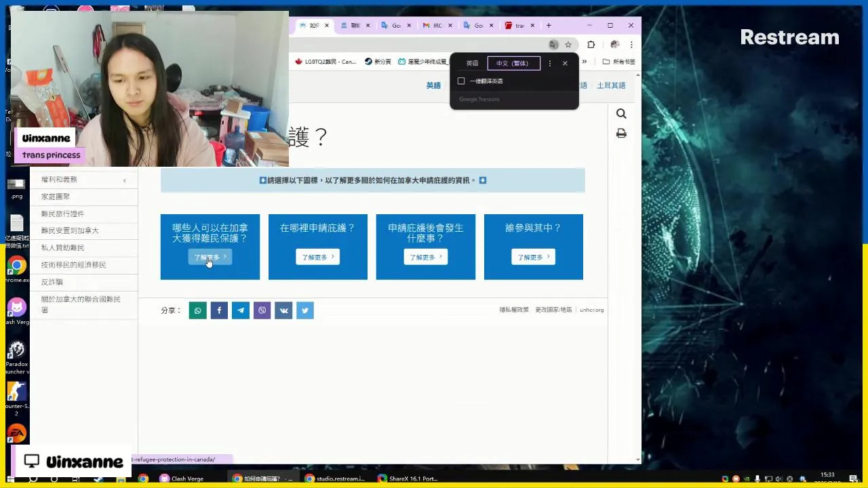Click the search magnifier icon on the page
The height and width of the screenshot is (488, 868).
pyautogui.click(x=621, y=114)
